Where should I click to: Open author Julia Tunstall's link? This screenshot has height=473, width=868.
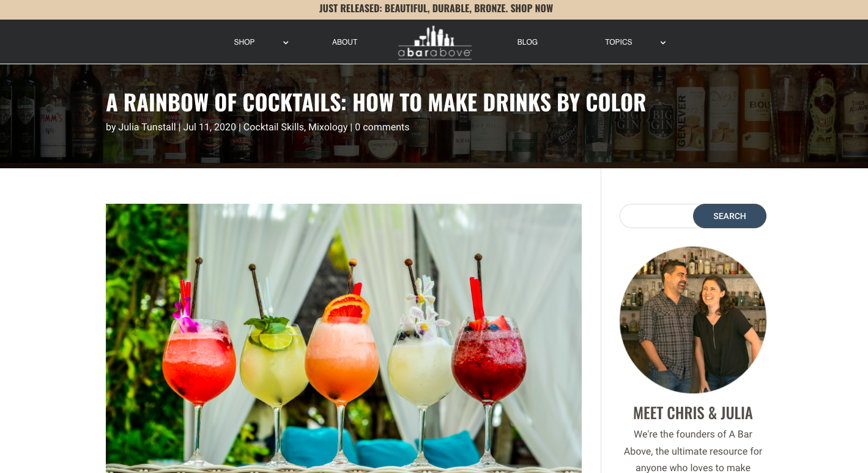[x=147, y=127]
